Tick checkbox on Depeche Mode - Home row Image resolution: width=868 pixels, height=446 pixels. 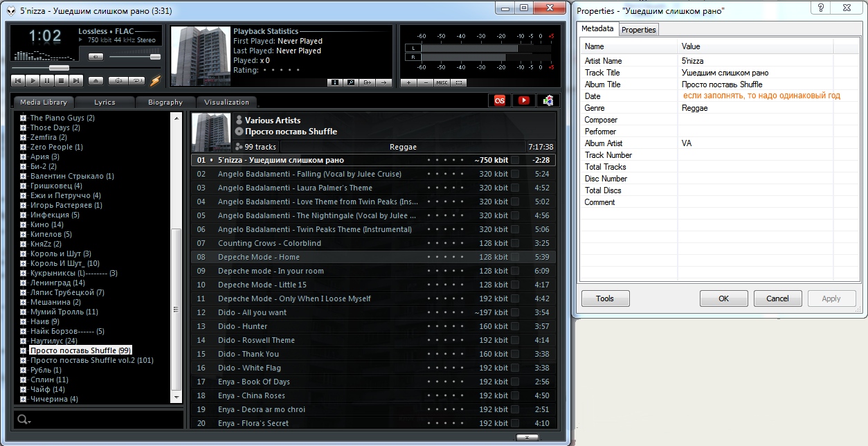514,257
